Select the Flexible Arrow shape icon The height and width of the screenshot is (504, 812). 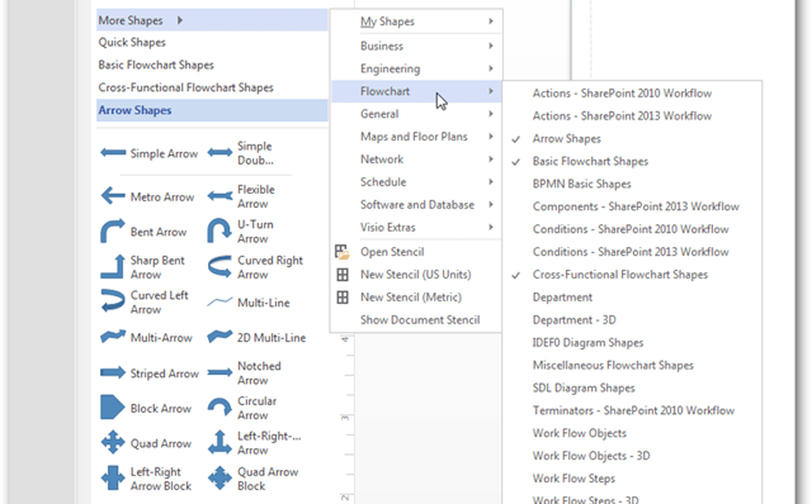click(220, 196)
